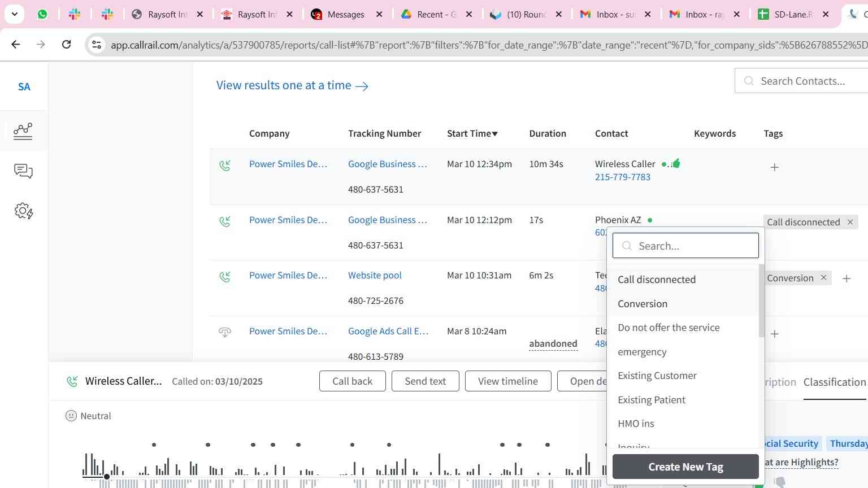Open the Lead Center chat sidebar icon
Screen dimensions: 868x488
click(x=23, y=171)
